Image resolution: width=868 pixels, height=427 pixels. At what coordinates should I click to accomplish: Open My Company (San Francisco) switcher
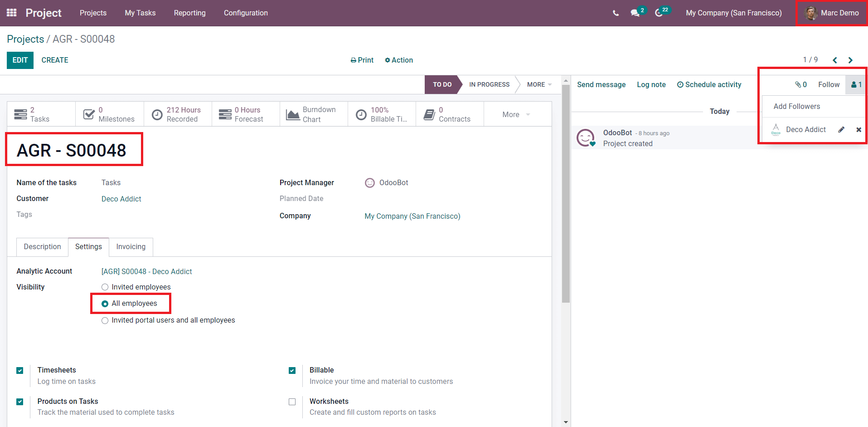[734, 13]
